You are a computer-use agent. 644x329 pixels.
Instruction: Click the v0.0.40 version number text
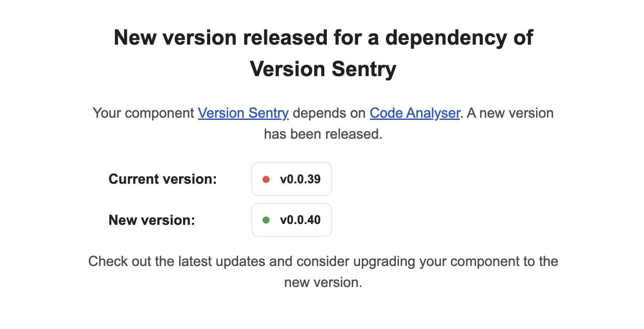click(300, 220)
